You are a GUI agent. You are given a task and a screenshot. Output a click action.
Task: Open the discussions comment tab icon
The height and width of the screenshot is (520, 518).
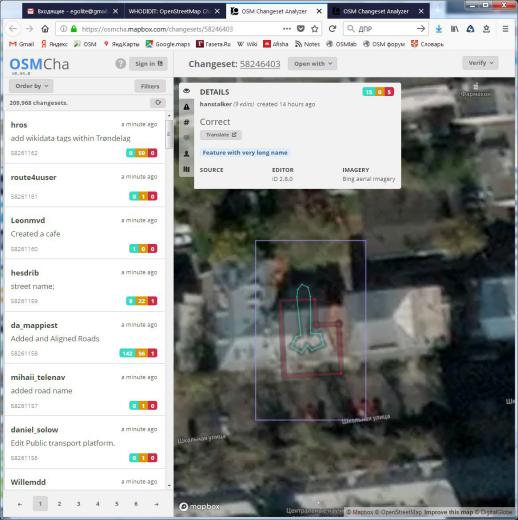[186, 138]
